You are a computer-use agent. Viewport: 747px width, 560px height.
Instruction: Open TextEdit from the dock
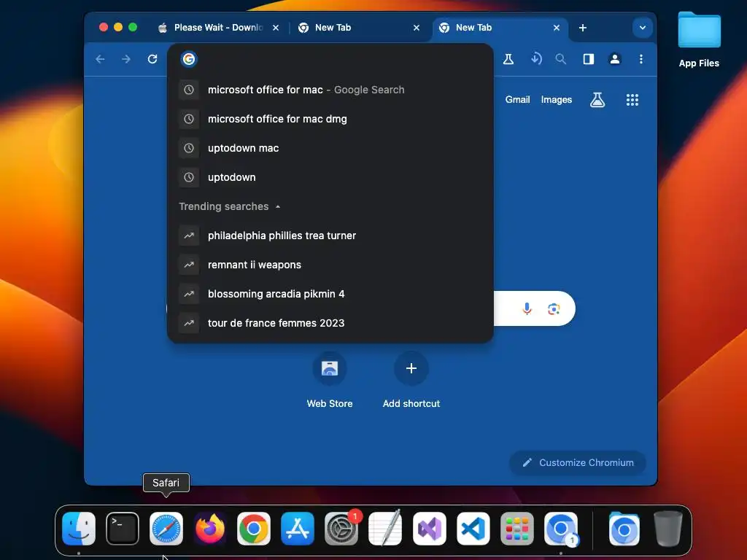coord(385,529)
